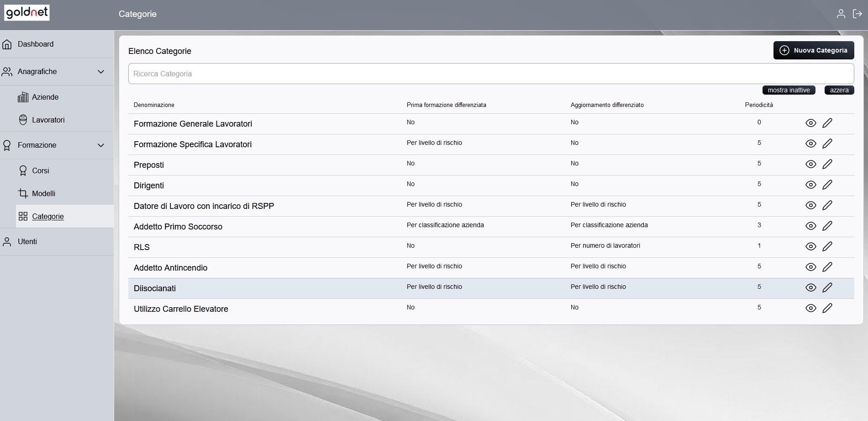Click Prima formazione differenziata column header
This screenshot has height=421, width=868.
446,105
